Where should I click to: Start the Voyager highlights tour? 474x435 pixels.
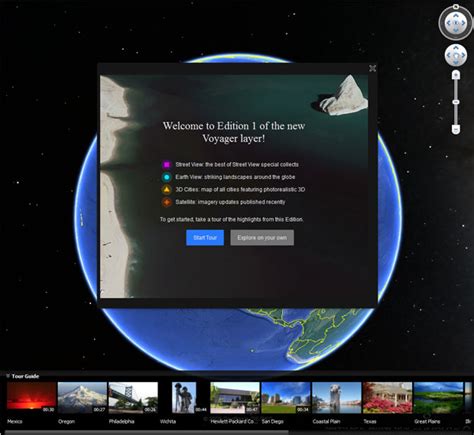click(205, 238)
